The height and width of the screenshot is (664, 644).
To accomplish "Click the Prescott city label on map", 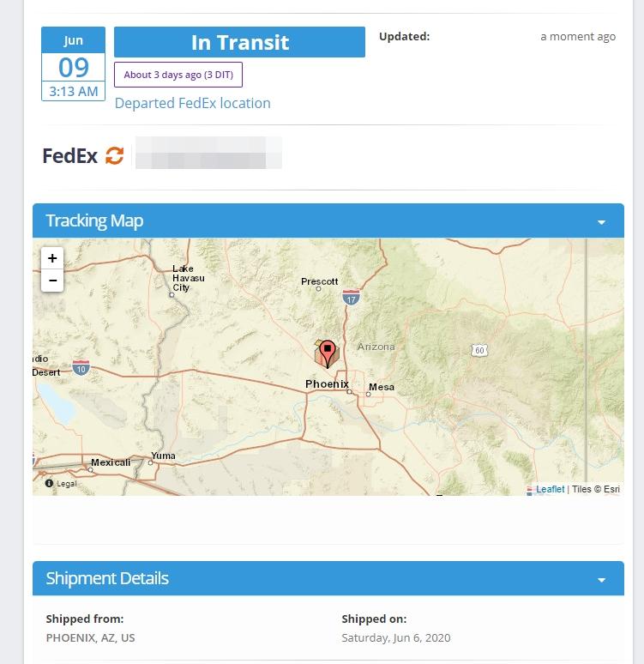I will click(320, 281).
